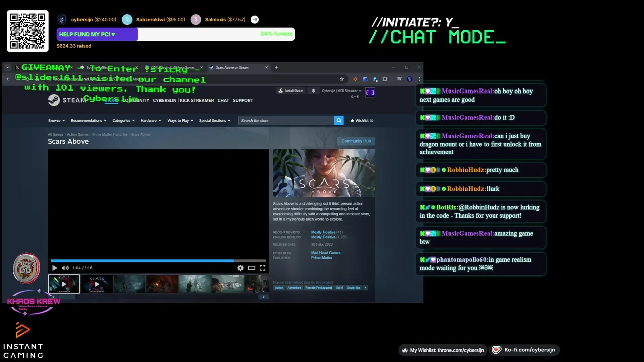Open the CYBERSIJN | KICK STREAMER menu
Viewport: 644px width, 362px height.
click(184, 100)
